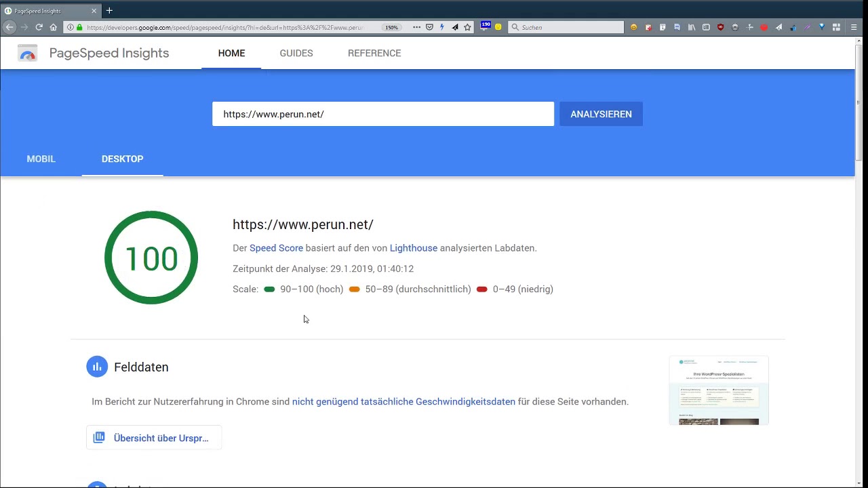
Task: Click the https://www.perun.net/ heading
Action: point(303,224)
